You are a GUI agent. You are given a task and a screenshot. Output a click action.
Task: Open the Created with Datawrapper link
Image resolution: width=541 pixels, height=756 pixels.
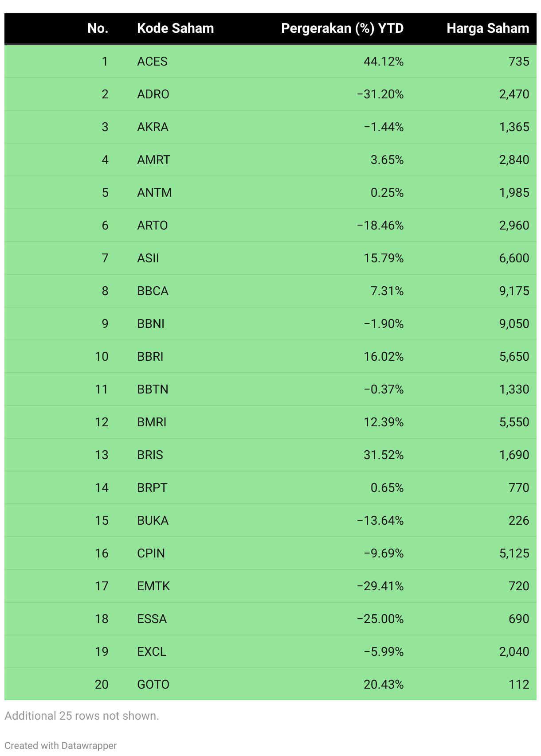pos(60,746)
